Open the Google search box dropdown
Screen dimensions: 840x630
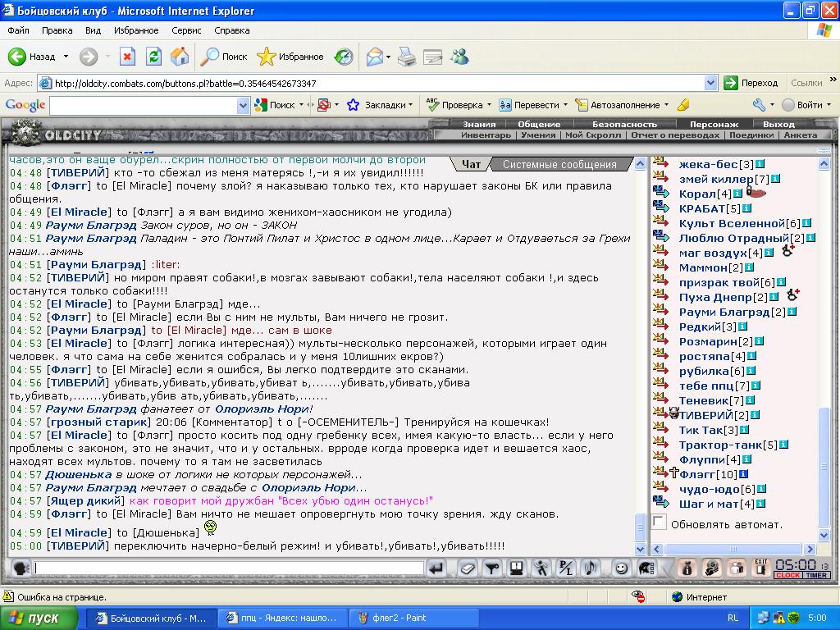[243, 105]
